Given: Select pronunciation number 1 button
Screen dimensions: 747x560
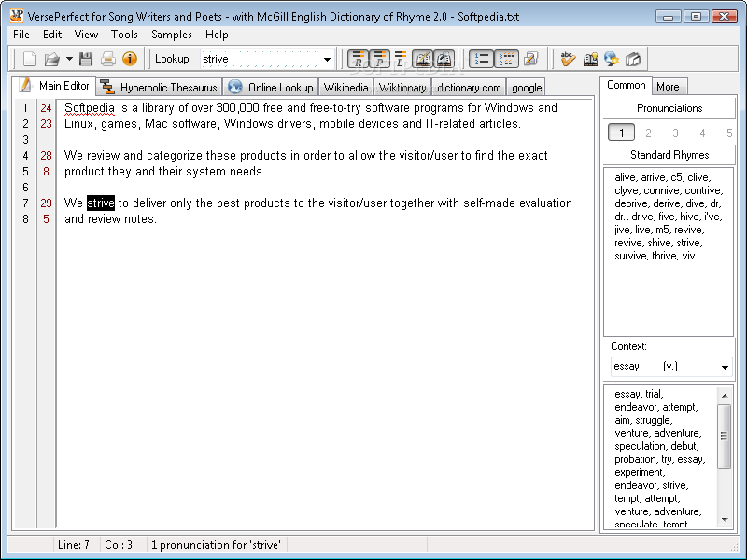Looking at the screenshot, I should click(621, 133).
